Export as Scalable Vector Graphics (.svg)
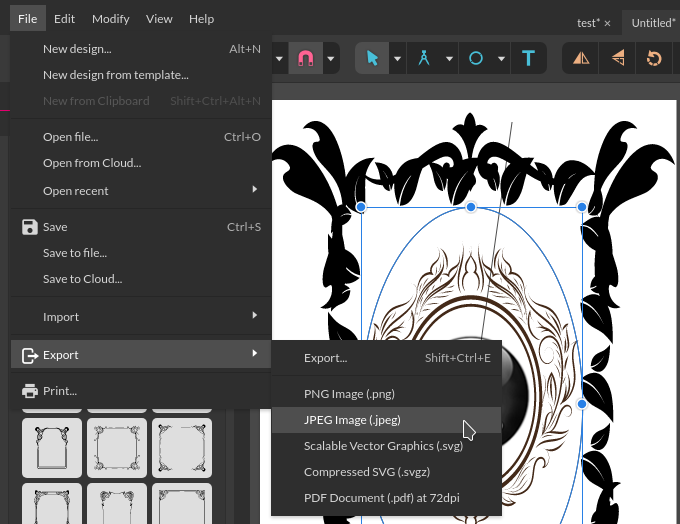This screenshot has height=524, width=680. 386,446
